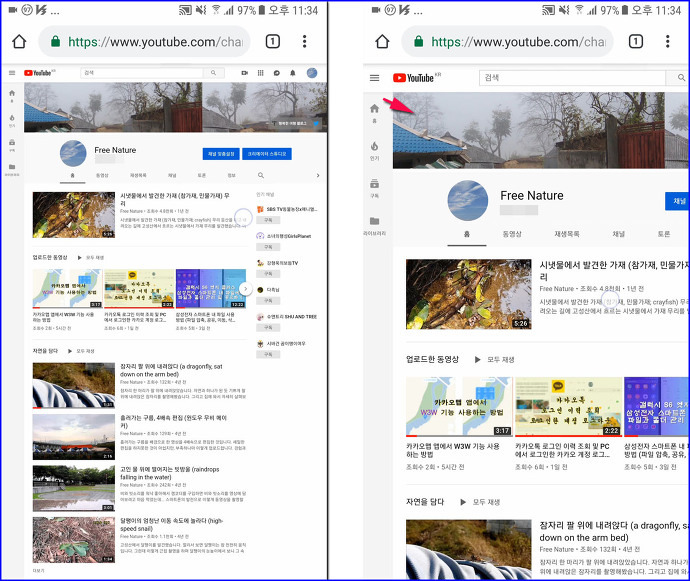Open YouTube hamburger menu in right screenshot
Image resolution: width=690 pixels, height=581 pixels.
(x=374, y=78)
